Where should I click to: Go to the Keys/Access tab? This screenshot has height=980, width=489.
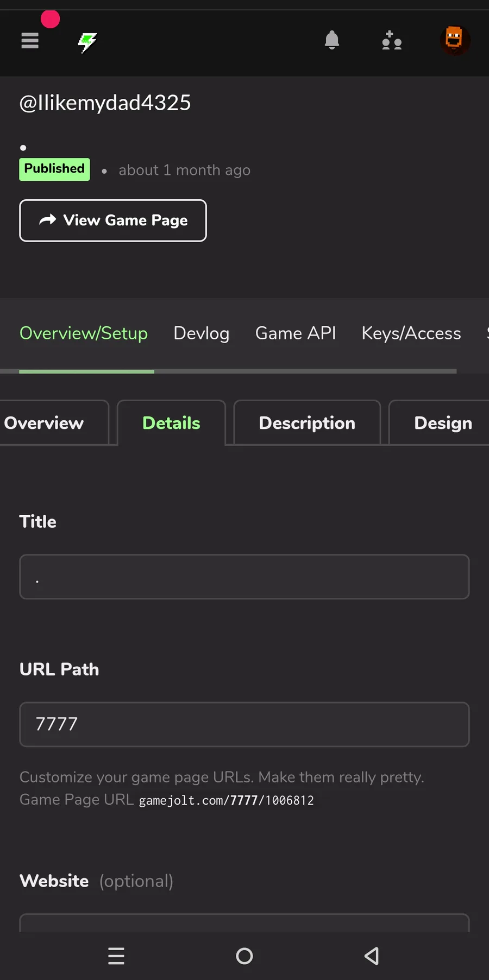tap(411, 333)
